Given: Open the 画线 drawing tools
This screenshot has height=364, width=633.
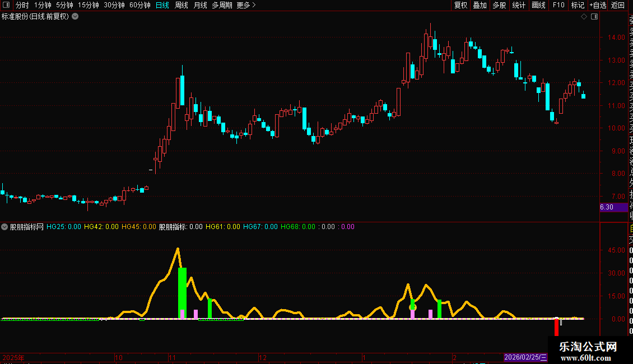Looking at the screenshot, I should pyautogui.click(x=538, y=5).
